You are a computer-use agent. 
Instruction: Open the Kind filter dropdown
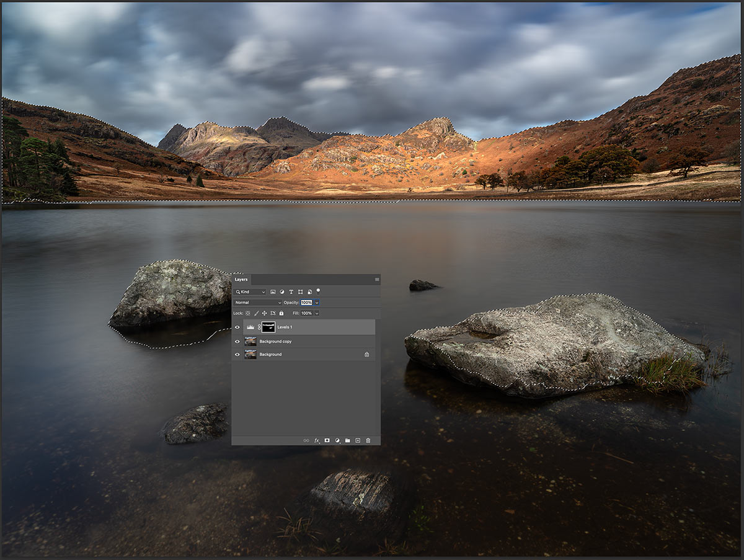(250, 291)
